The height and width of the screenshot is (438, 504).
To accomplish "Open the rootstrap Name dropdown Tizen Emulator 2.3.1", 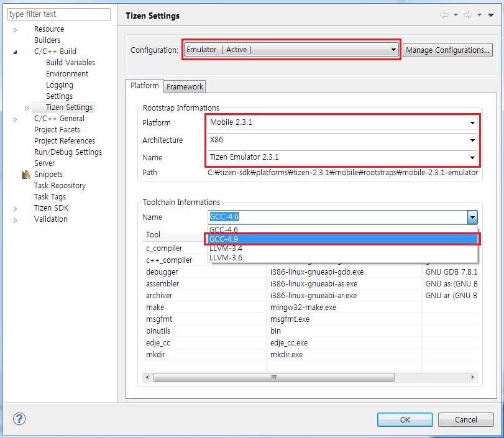I will 342,157.
